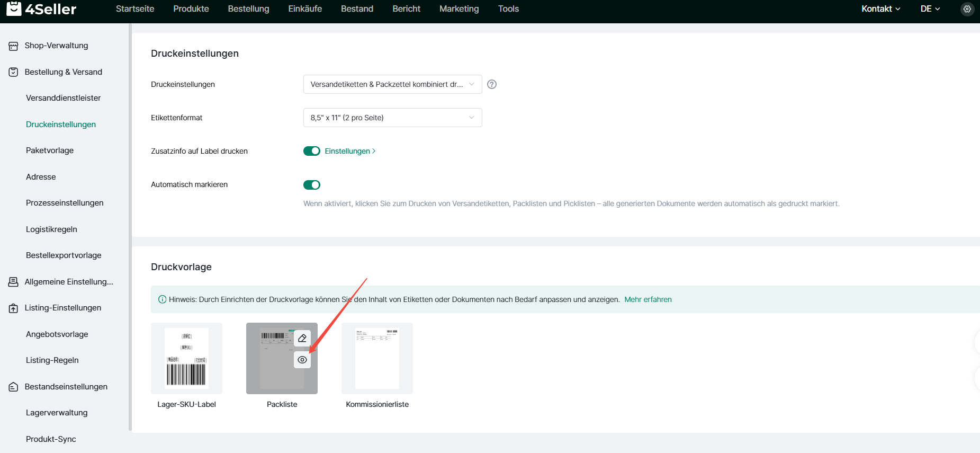Select the Lager-SKU-Label template thumbnail
Screen dimensions: 980x453
tap(186, 358)
